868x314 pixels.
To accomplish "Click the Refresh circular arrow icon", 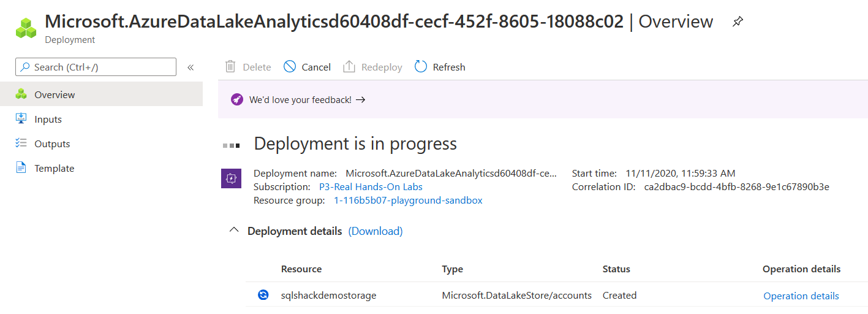I will pyautogui.click(x=421, y=67).
